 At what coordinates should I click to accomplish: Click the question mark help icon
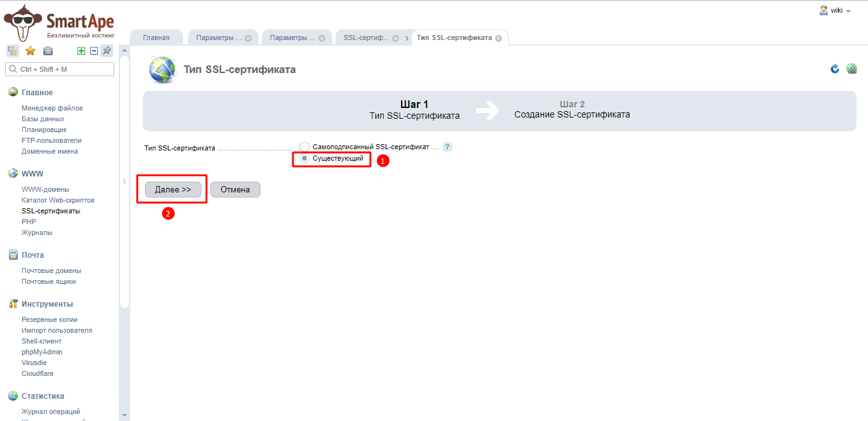(x=447, y=147)
